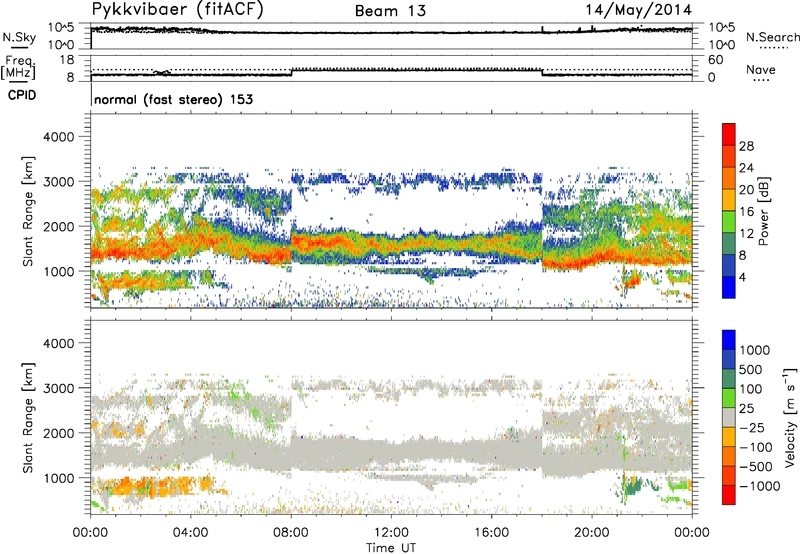Click the 'normal (fast stereo) 153' text

click(173, 99)
